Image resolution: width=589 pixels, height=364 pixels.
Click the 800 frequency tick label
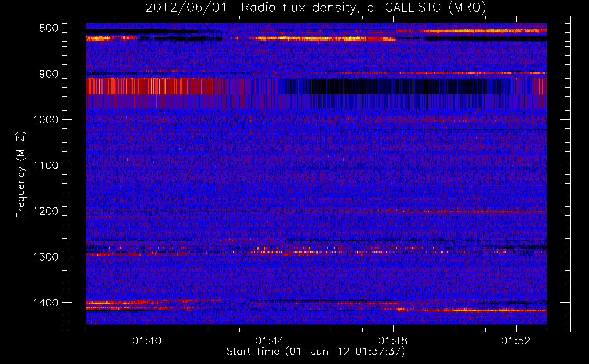tap(49, 28)
